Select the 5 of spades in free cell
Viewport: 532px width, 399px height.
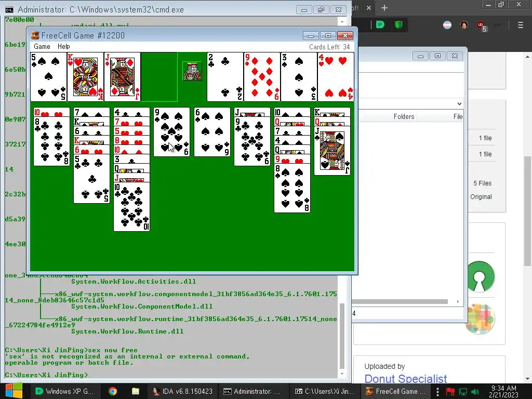(48, 77)
